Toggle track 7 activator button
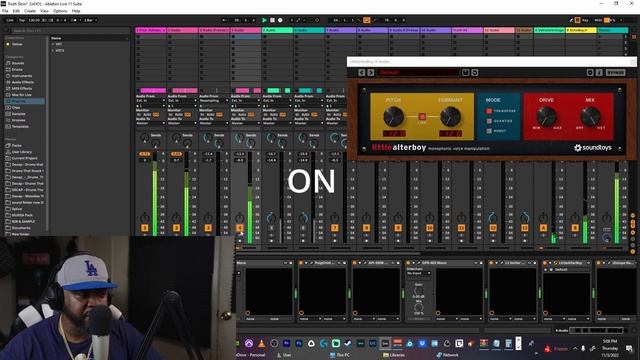Screen dimensions: 640x360 coord(335,228)
